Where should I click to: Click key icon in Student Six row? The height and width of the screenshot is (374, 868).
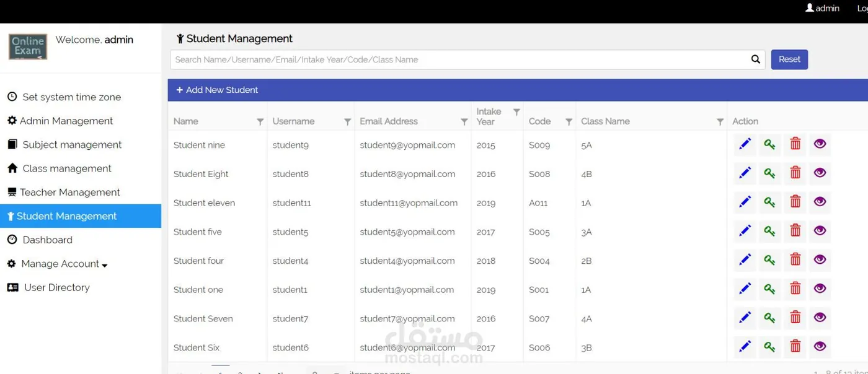pyautogui.click(x=770, y=347)
